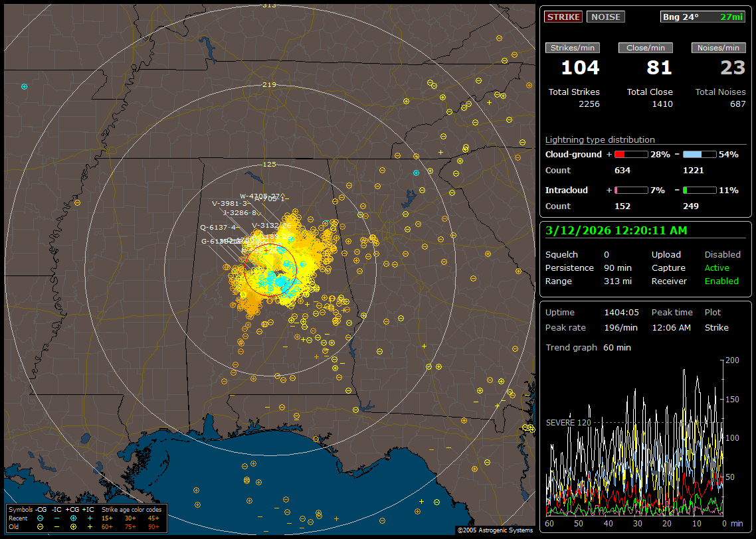Click the Active capture status
Viewport: 756px width, 539px height.
717,268
